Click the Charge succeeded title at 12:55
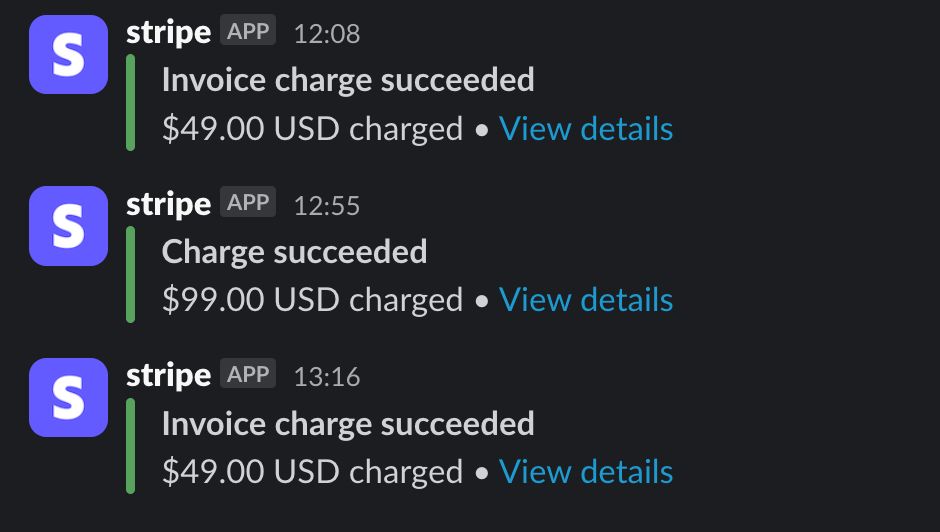The height and width of the screenshot is (532, 940). pyautogui.click(x=294, y=252)
